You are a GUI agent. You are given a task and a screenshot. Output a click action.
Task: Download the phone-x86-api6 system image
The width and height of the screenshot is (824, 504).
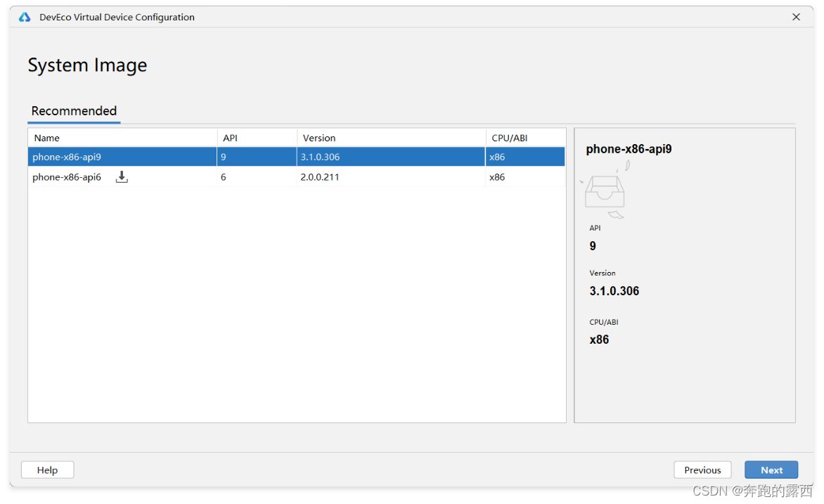tap(122, 177)
